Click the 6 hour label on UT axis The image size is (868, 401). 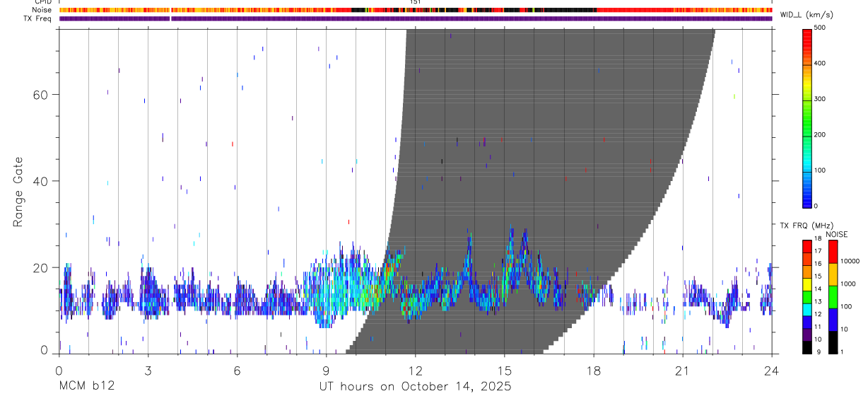click(237, 370)
